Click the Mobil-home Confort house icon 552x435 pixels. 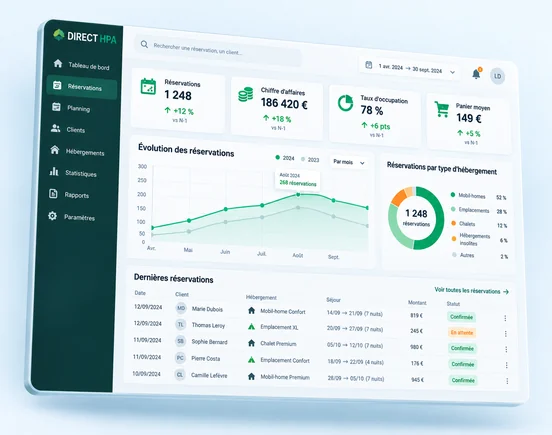coord(251,310)
